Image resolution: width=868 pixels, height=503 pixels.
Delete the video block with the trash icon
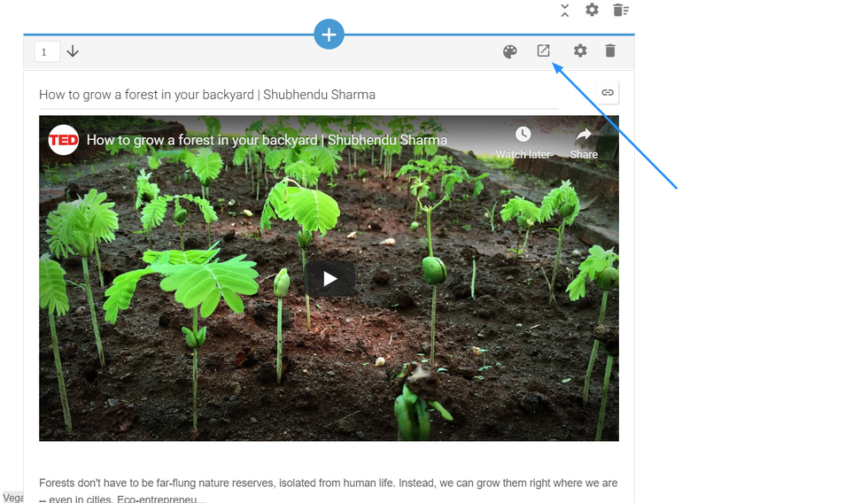tap(610, 51)
